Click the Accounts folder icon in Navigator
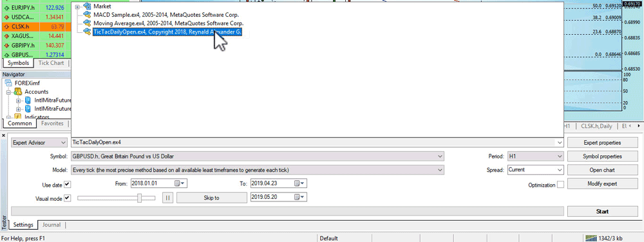This screenshot has height=242, width=644. [17, 91]
